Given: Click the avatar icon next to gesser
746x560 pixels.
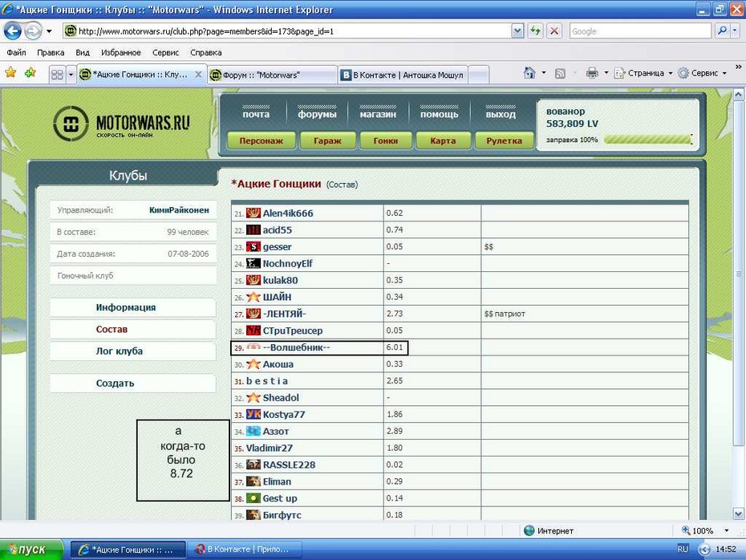Looking at the screenshot, I should click(x=253, y=246).
